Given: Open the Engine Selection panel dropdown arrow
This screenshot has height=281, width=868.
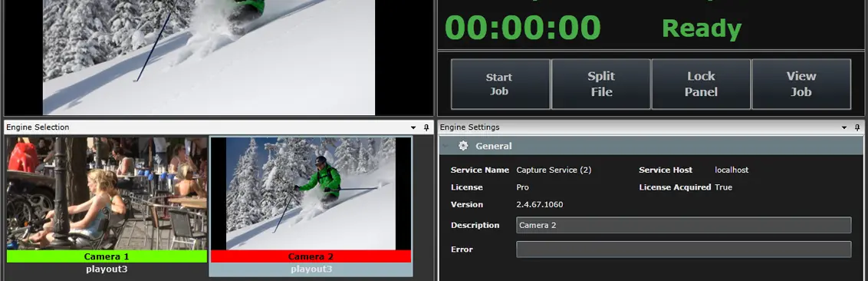Looking at the screenshot, I should pos(413,127).
